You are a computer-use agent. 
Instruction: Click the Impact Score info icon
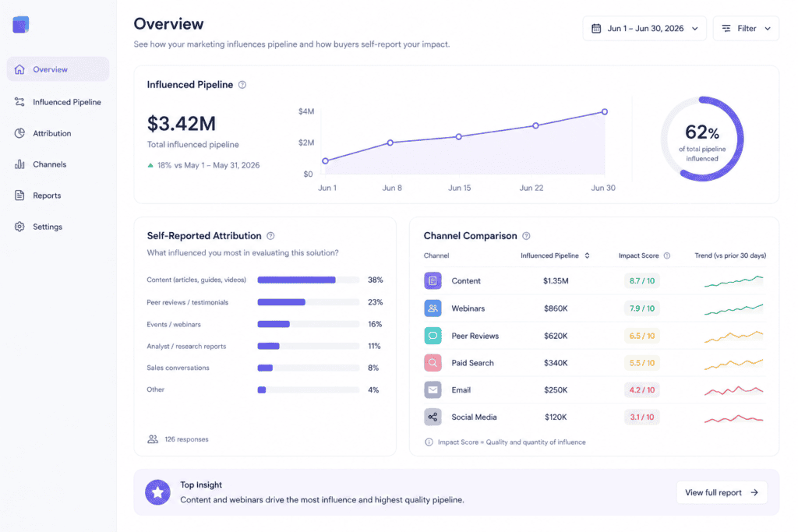[667, 255]
